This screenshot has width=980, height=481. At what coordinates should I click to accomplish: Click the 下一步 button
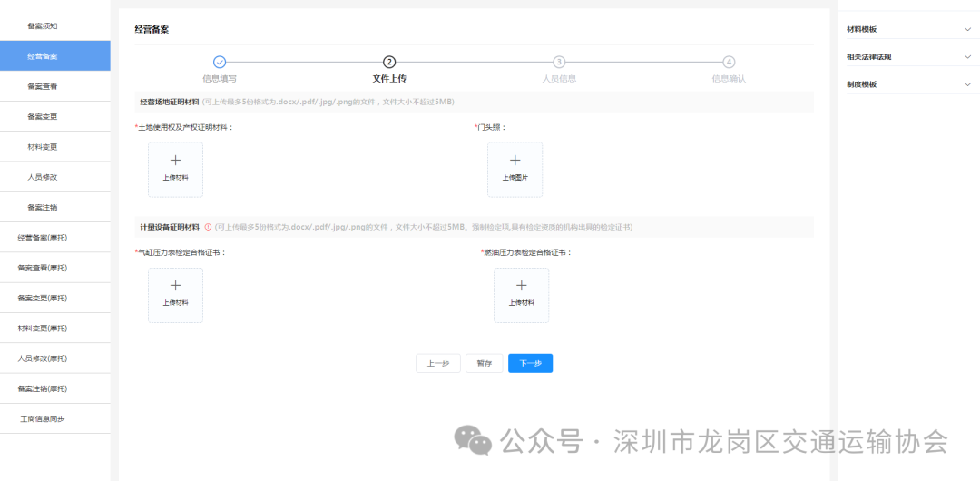point(530,363)
